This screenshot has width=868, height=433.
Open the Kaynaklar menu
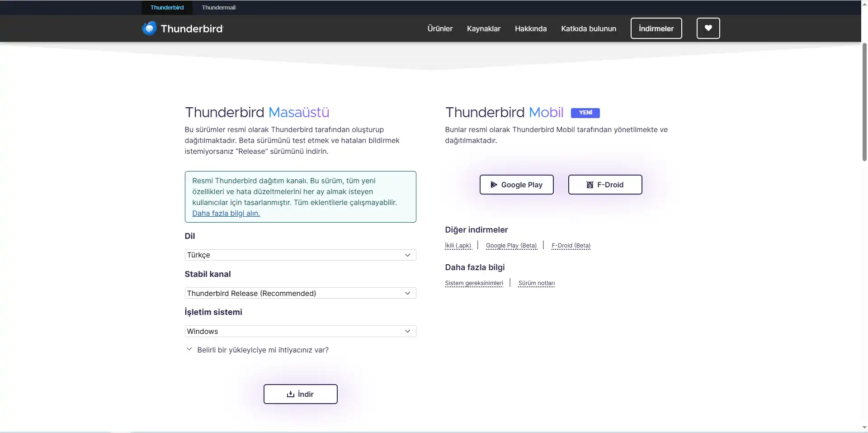484,29
